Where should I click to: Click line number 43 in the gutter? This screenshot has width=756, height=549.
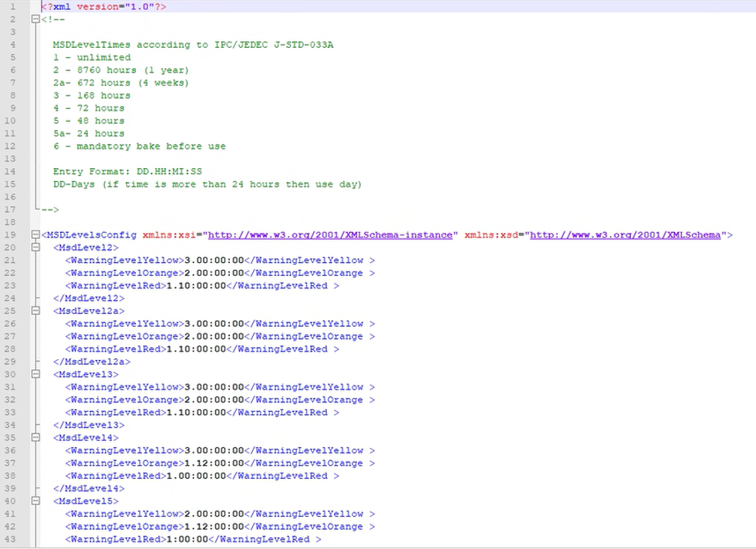point(10,539)
